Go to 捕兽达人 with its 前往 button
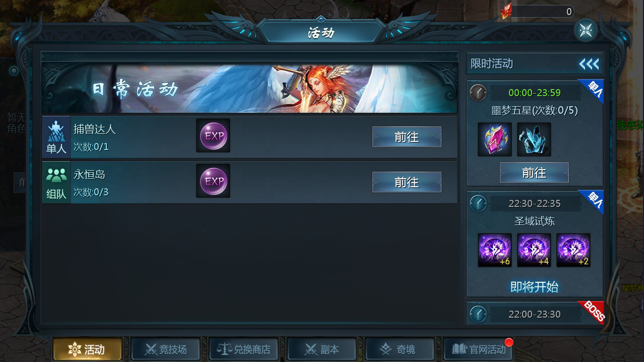The height and width of the screenshot is (362, 644). click(407, 137)
